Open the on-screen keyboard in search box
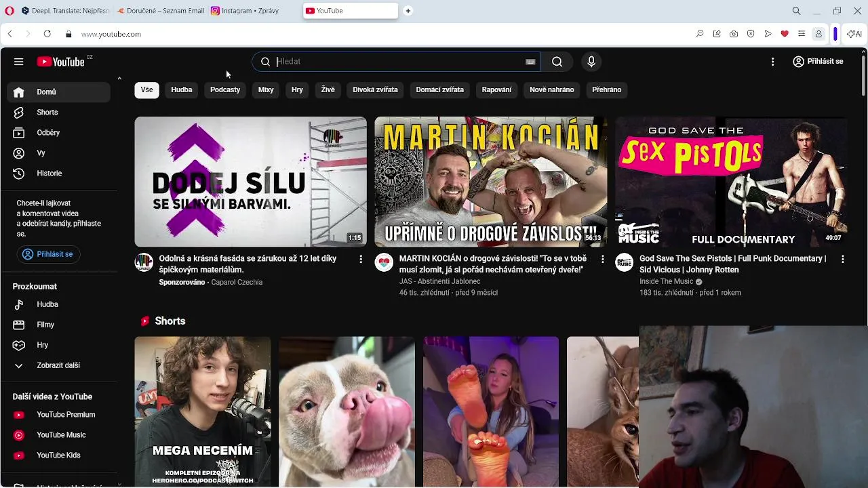The width and height of the screenshot is (868, 488). (530, 62)
